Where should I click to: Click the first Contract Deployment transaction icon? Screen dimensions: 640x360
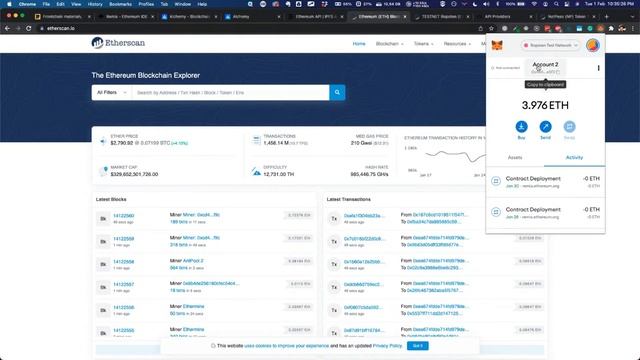tap(496, 181)
